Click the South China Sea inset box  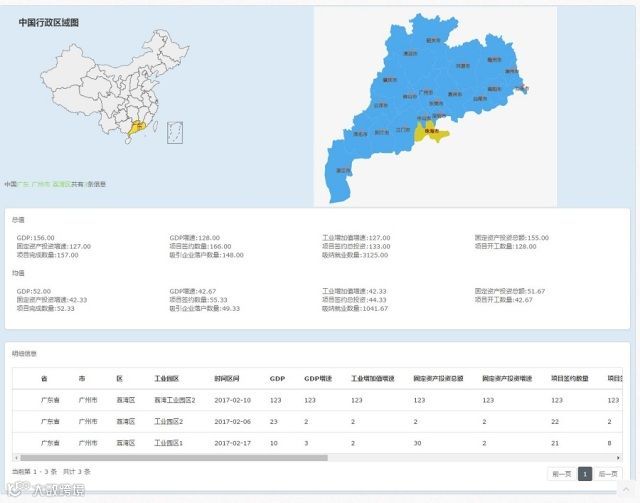[175, 133]
